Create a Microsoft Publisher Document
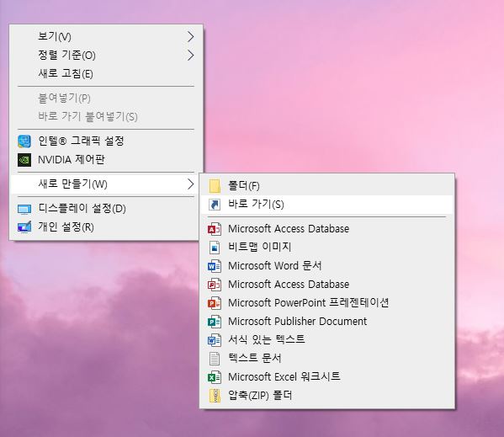 326,322
